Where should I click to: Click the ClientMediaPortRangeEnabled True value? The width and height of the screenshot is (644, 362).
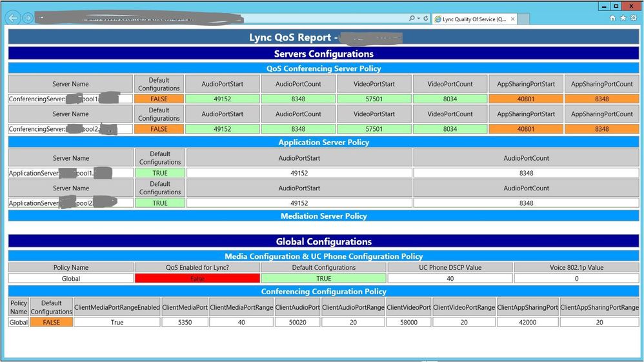[117, 322]
